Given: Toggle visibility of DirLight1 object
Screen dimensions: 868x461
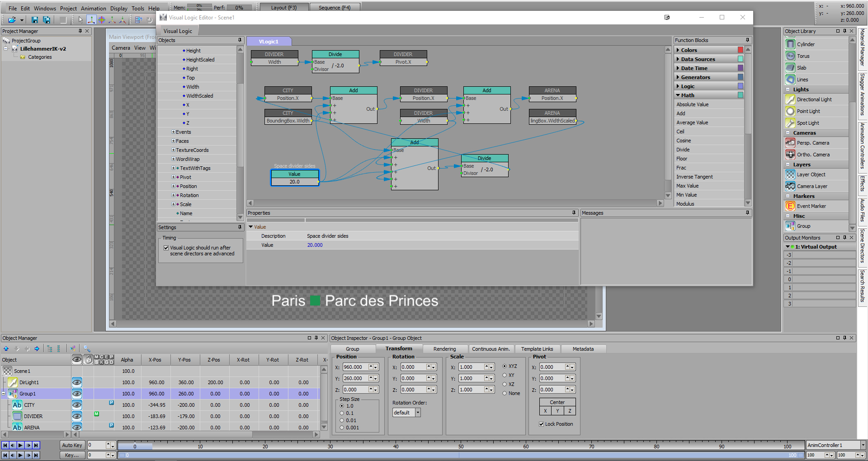Looking at the screenshot, I should (77, 382).
